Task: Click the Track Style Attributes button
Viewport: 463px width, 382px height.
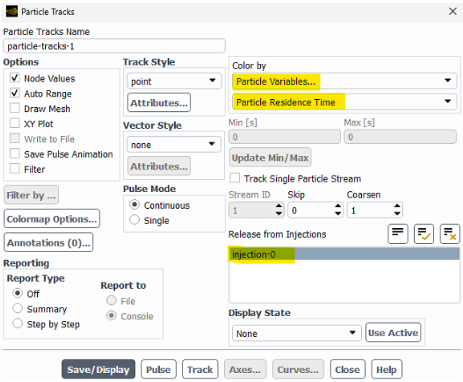Action: tap(159, 103)
